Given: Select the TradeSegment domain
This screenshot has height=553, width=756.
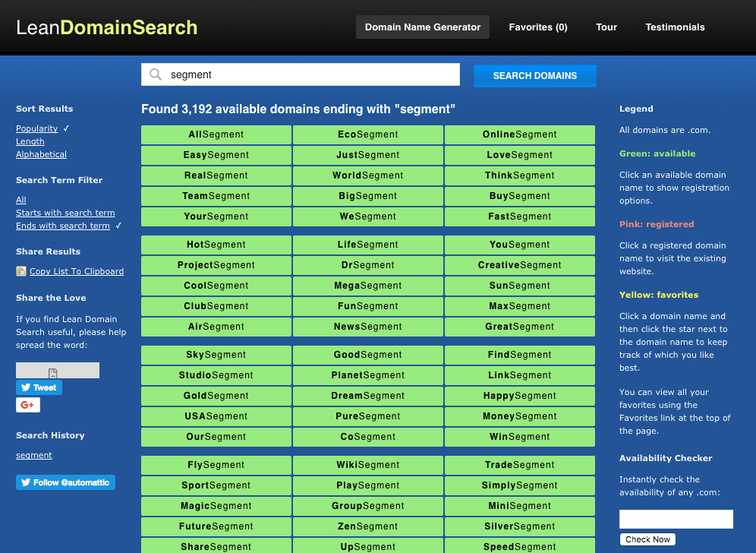Looking at the screenshot, I should pyautogui.click(x=520, y=465).
